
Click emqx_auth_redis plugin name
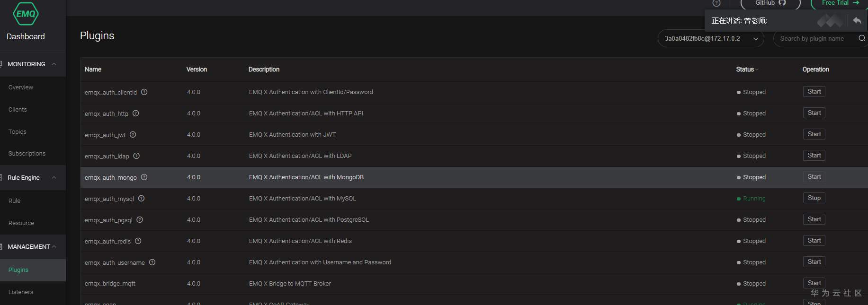107,242
